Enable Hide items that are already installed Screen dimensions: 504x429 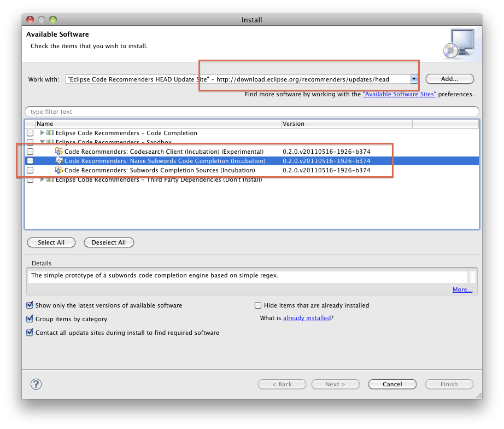[x=258, y=305]
